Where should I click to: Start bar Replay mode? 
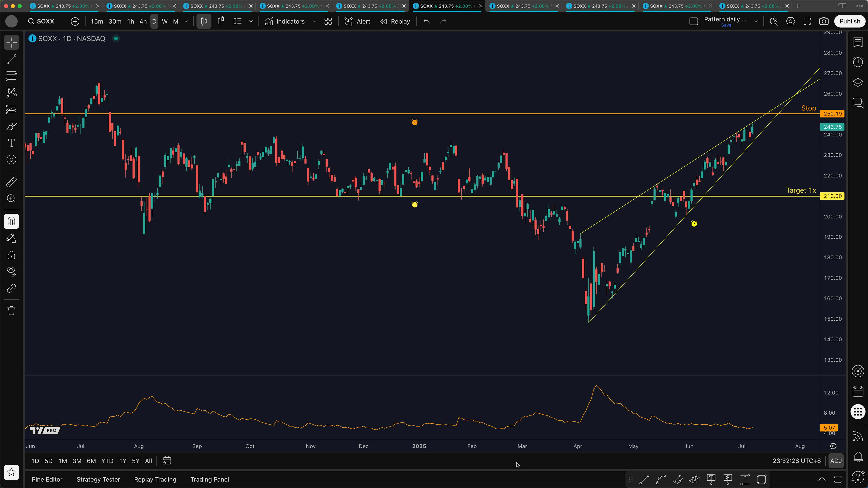click(x=395, y=21)
